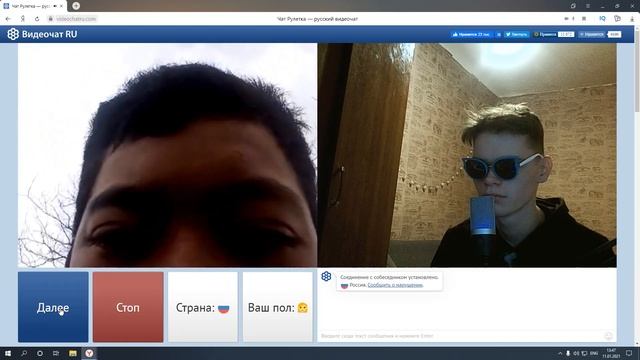Show hidden system tray icons
The height and width of the screenshot is (360, 640).
(x=560, y=353)
